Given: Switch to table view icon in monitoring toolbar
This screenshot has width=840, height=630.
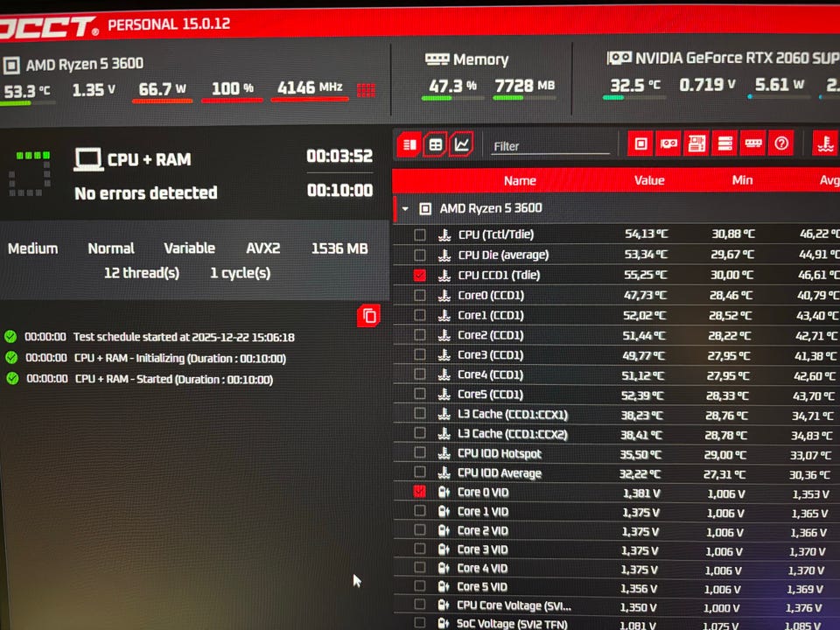Looking at the screenshot, I should click(436, 144).
